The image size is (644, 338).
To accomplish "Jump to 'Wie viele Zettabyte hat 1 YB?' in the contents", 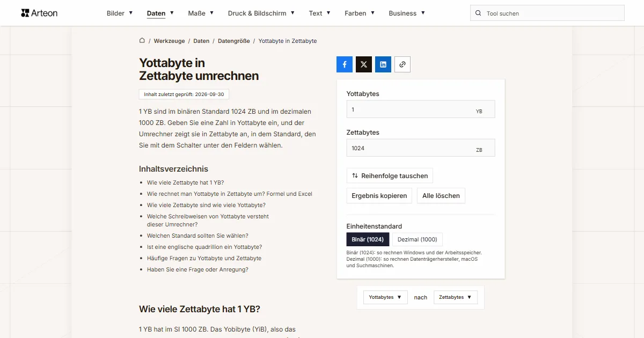I will [185, 182].
